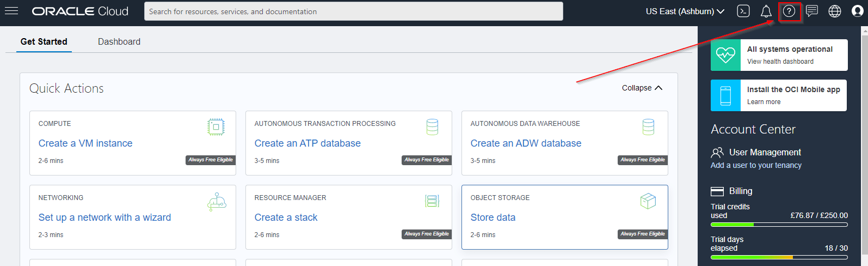Collapse the Quick Actions section
The image size is (868, 266).
coord(642,88)
